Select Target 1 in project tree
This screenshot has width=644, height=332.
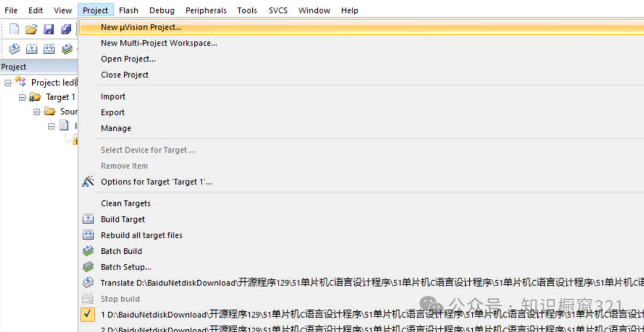(60, 97)
